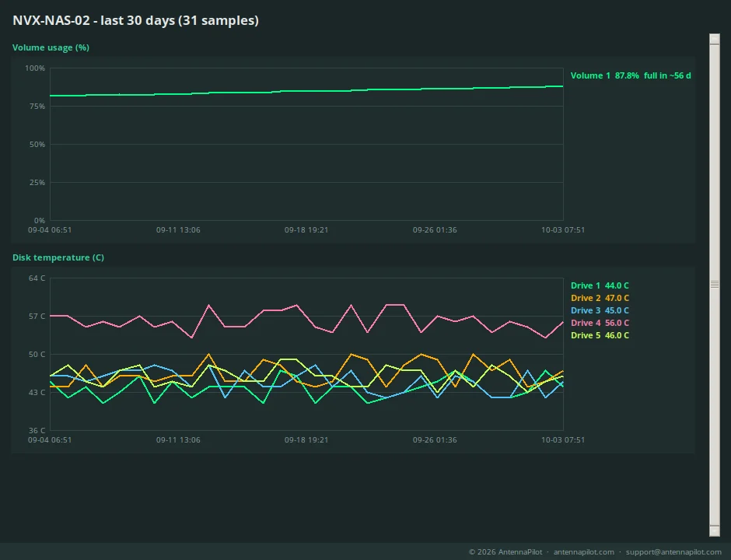
Task: Click the 0% axis label in Volume chart
Action: pos(39,221)
